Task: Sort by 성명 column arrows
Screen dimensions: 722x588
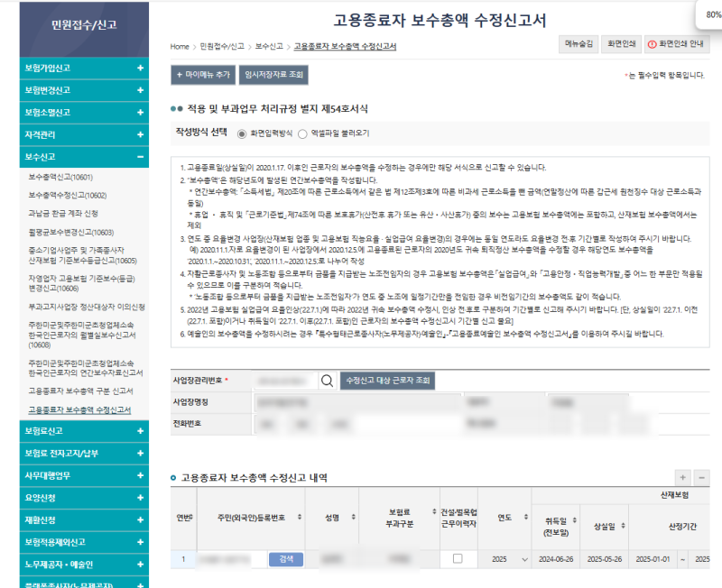Action: click(353, 517)
